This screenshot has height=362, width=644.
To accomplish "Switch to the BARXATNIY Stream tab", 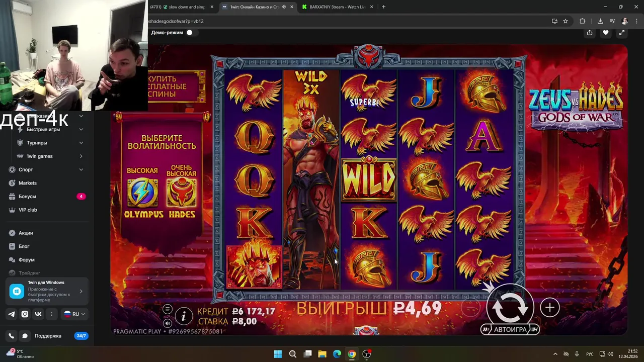I will pos(338,7).
